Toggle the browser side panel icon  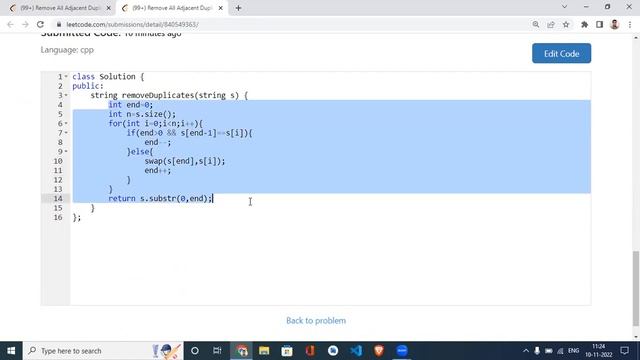pos(599,24)
